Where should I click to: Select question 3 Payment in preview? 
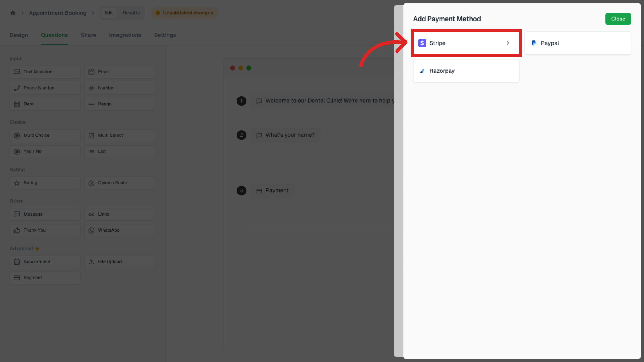point(272,191)
